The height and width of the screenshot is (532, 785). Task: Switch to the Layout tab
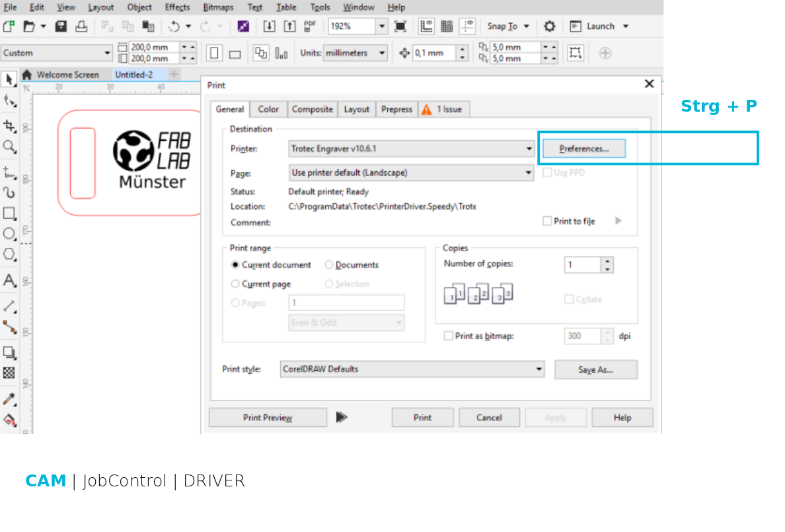(356, 109)
